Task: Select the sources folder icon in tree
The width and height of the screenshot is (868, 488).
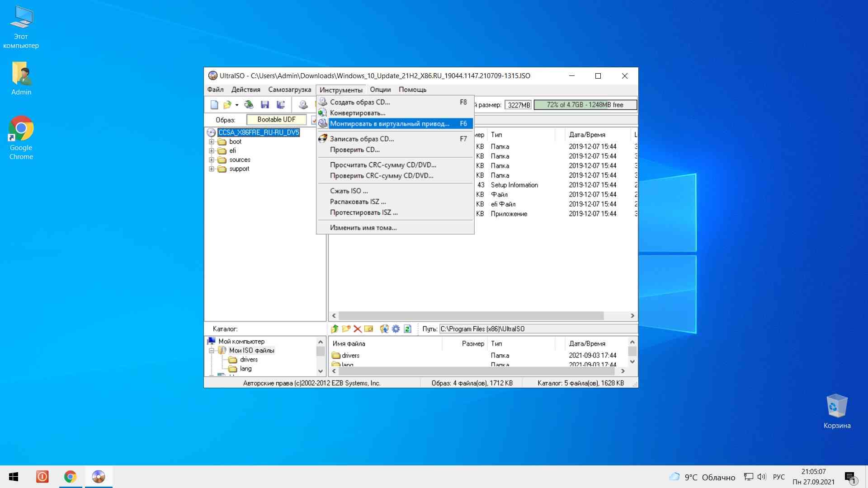Action: [x=222, y=160]
